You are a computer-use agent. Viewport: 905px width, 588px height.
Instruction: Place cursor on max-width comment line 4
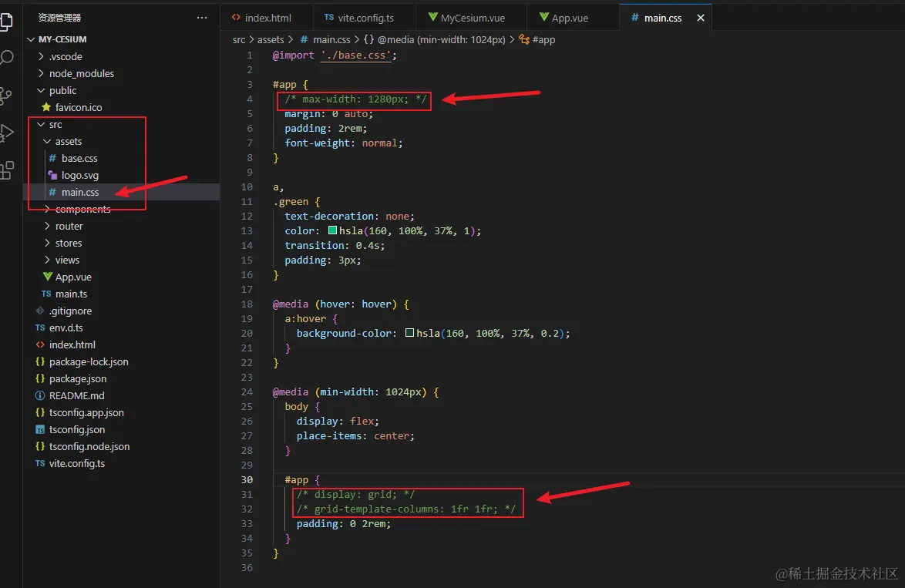click(x=355, y=99)
